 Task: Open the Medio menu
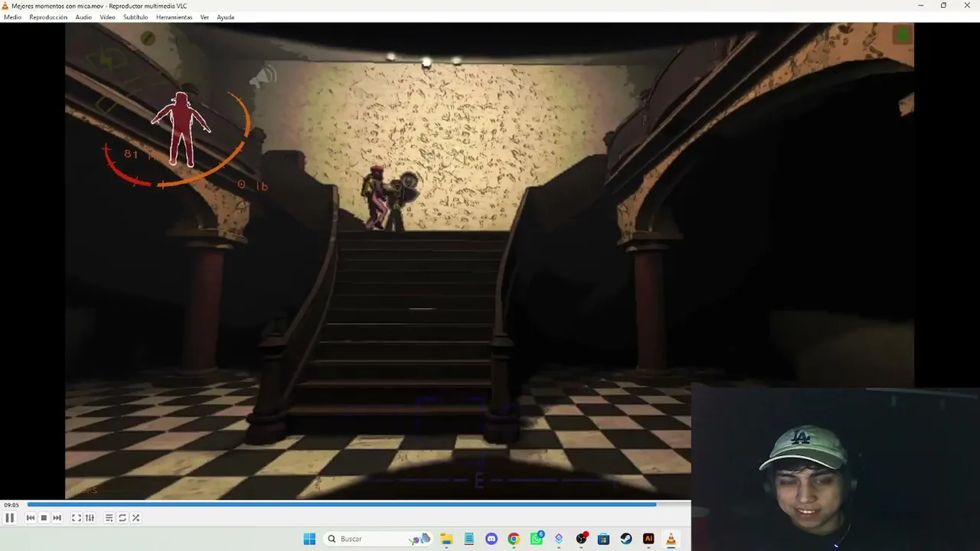tap(12, 17)
